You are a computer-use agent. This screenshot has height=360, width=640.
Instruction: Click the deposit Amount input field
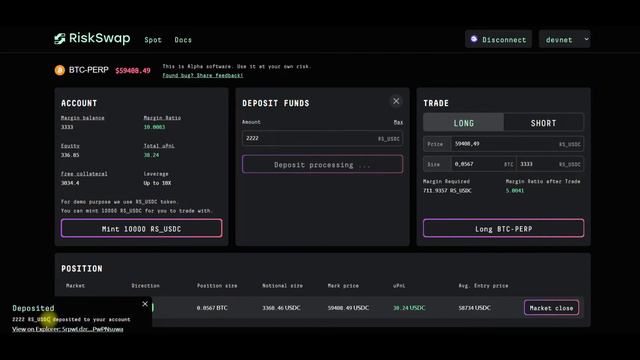click(x=322, y=138)
